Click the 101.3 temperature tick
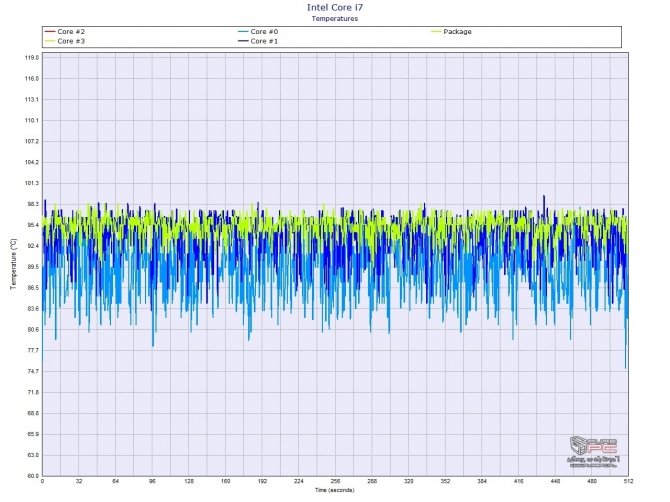This screenshot has width=670, height=502. point(32,183)
